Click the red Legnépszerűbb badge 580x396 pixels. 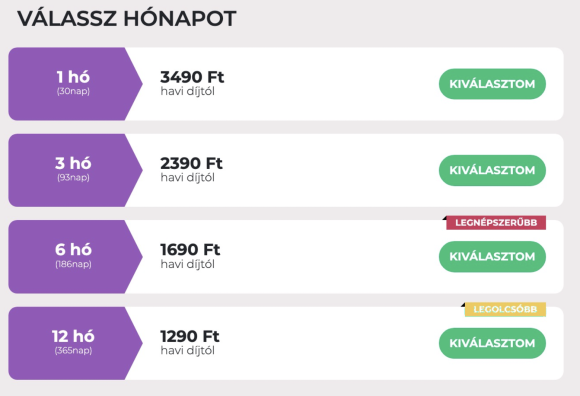[x=496, y=223]
